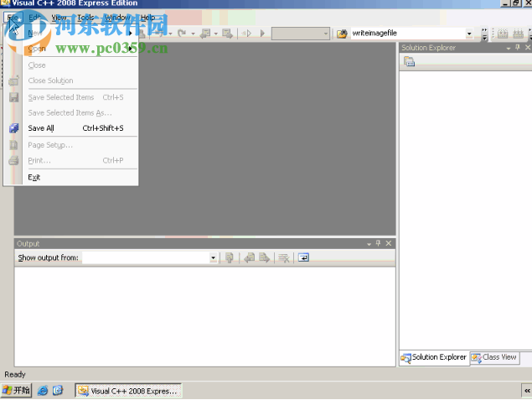Screen dimensions: 532x400
Task: Click inside the Output text area
Action: [205, 316]
